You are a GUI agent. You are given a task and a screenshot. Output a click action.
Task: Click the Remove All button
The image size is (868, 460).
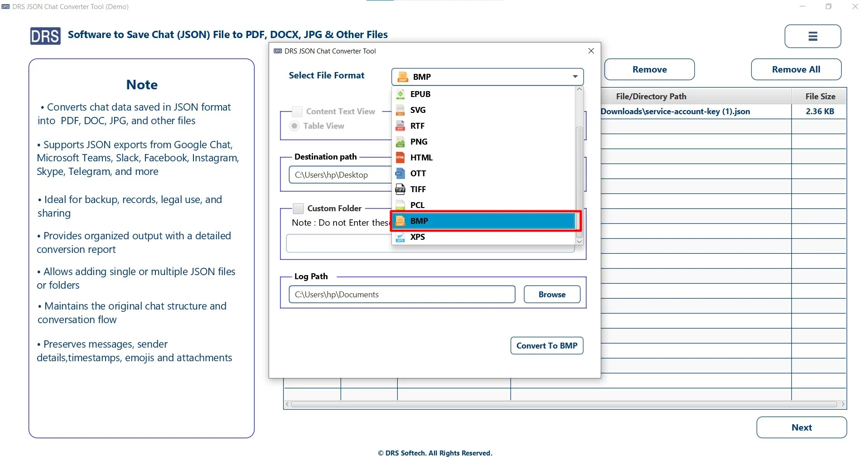coord(796,69)
